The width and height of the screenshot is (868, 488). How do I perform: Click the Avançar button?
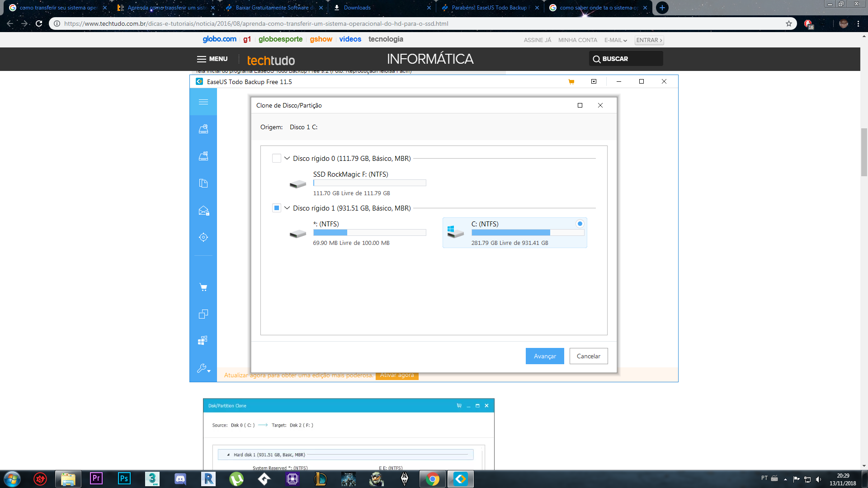[x=545, y=356]
